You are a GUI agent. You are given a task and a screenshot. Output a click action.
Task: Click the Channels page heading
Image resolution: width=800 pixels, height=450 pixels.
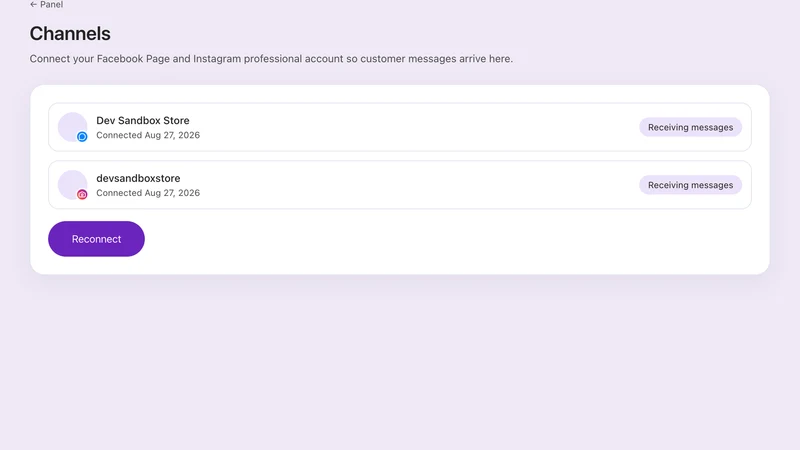tap(70, 34)
